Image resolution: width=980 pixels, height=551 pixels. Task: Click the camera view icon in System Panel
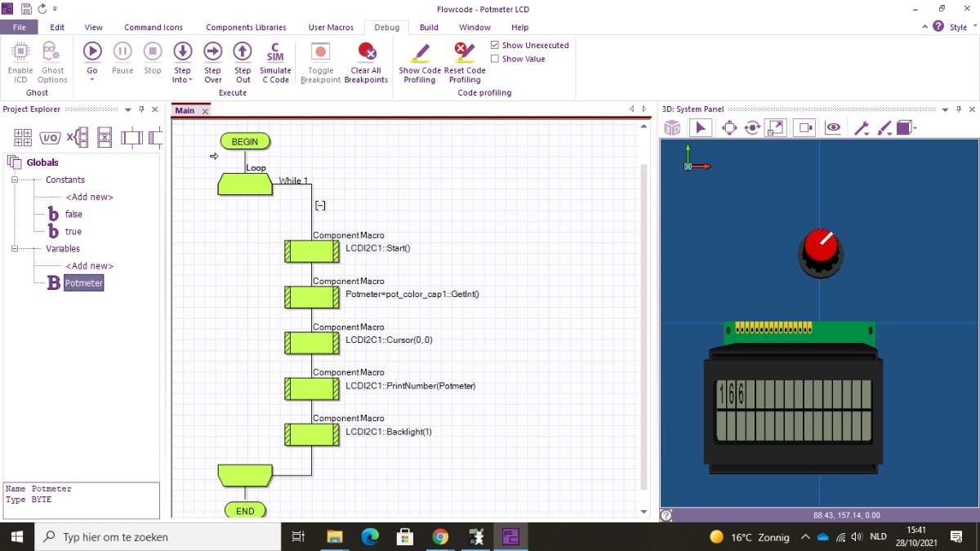click(804, 128)
